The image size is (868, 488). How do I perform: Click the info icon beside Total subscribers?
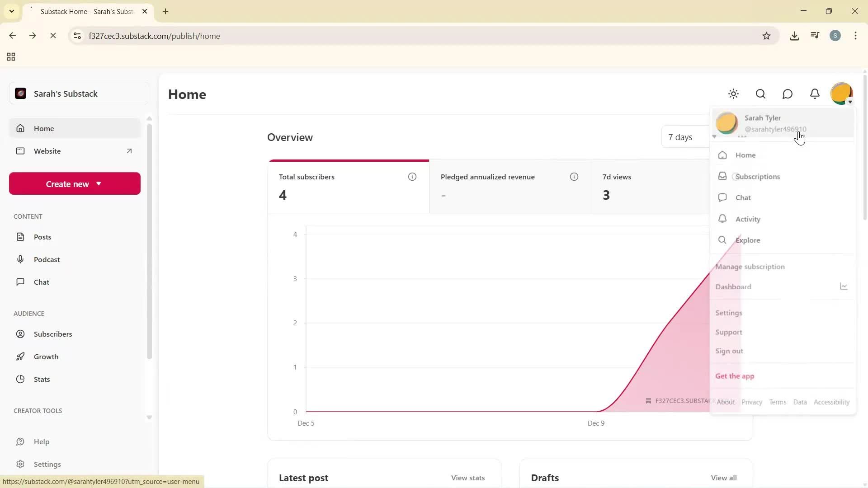(x=412, y=177)
